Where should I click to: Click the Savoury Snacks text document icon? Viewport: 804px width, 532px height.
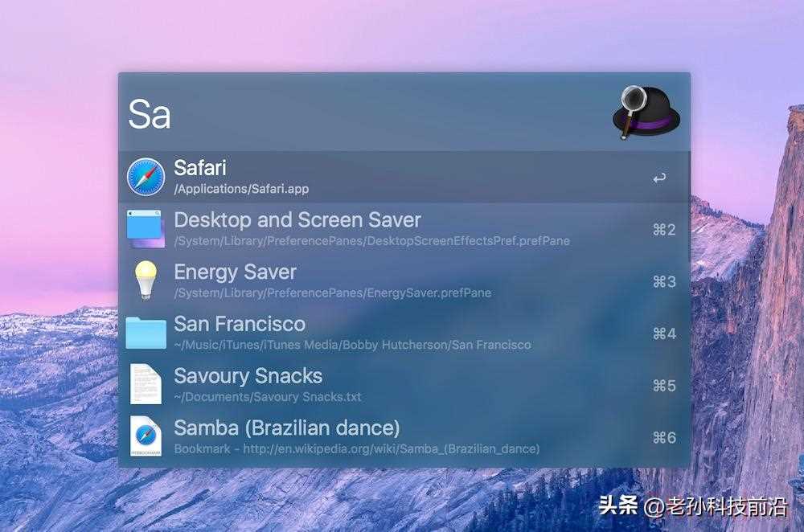point(146,384)
